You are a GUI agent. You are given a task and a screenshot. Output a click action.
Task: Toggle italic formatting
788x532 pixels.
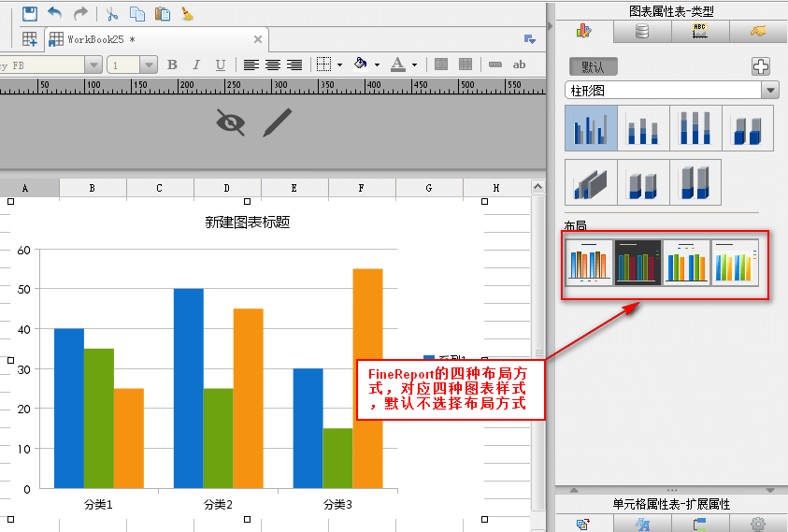point(196,65)
